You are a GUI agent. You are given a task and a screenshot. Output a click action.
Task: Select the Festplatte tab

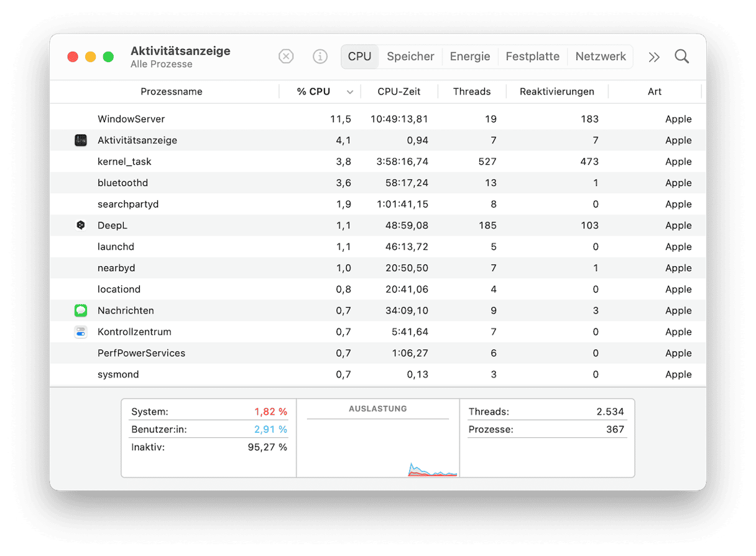click(533, 57)
